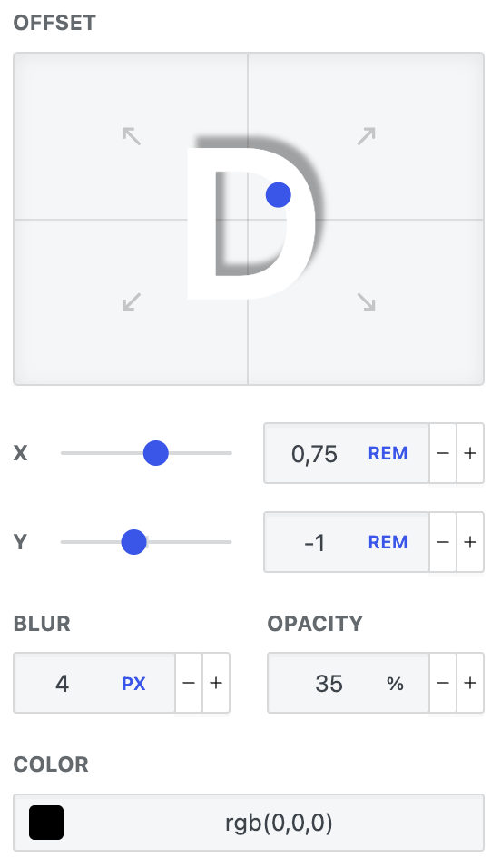The height and width of the screenshot is (868, 501).
Task: Click the rgb(0,0,0) color value field
Action: [x=249, y=823]
